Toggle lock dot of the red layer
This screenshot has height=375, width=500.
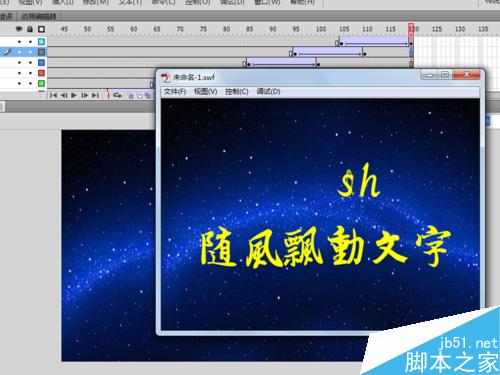pos(30,73)
